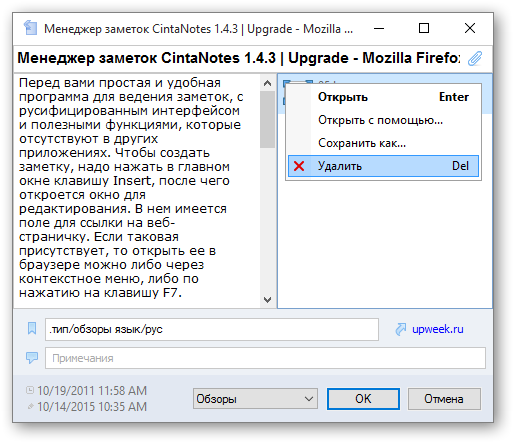Click the note title field
This screenshot has height=443, width=514.
tap(238, 58)
